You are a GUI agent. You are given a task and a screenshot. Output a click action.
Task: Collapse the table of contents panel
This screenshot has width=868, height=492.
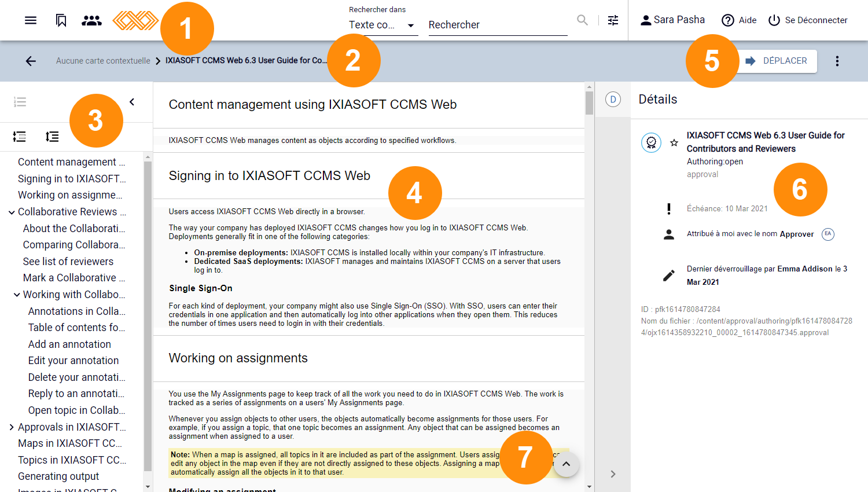pos(132,102)
